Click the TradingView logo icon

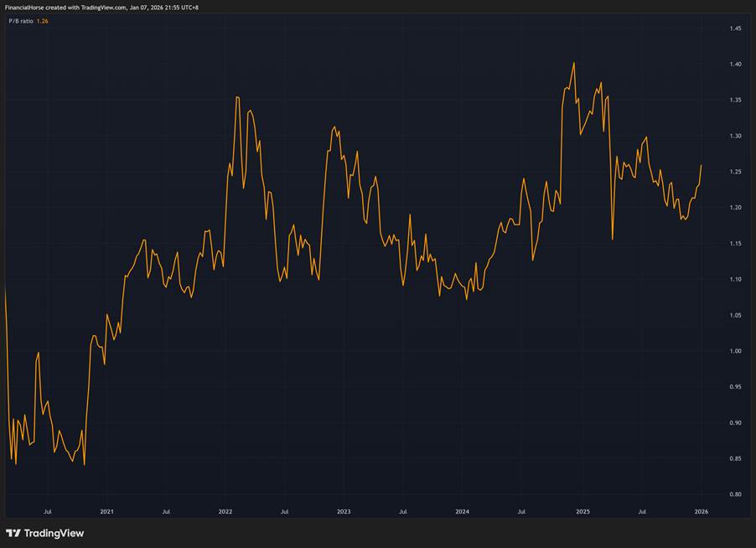tap(13, 533)
